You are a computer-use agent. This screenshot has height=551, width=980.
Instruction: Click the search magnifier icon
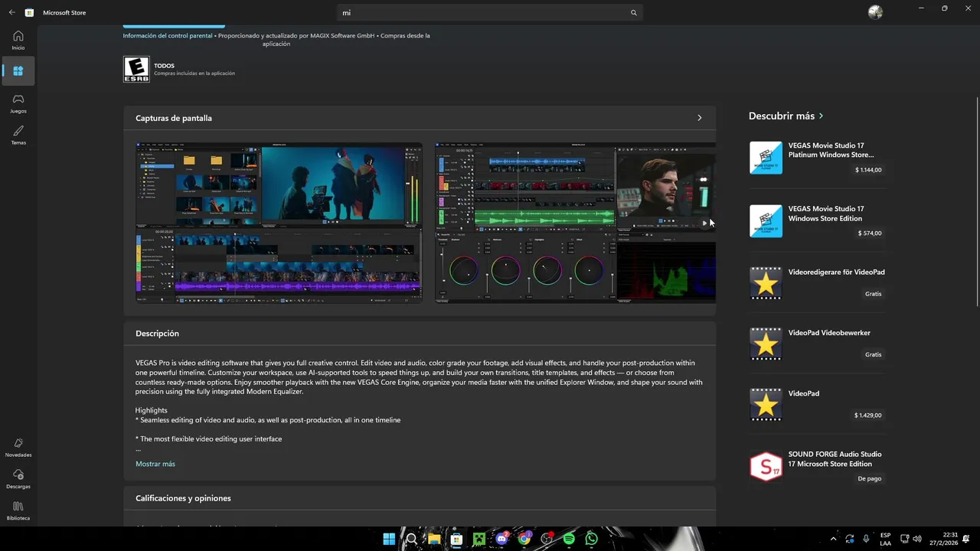click(633, 12)
